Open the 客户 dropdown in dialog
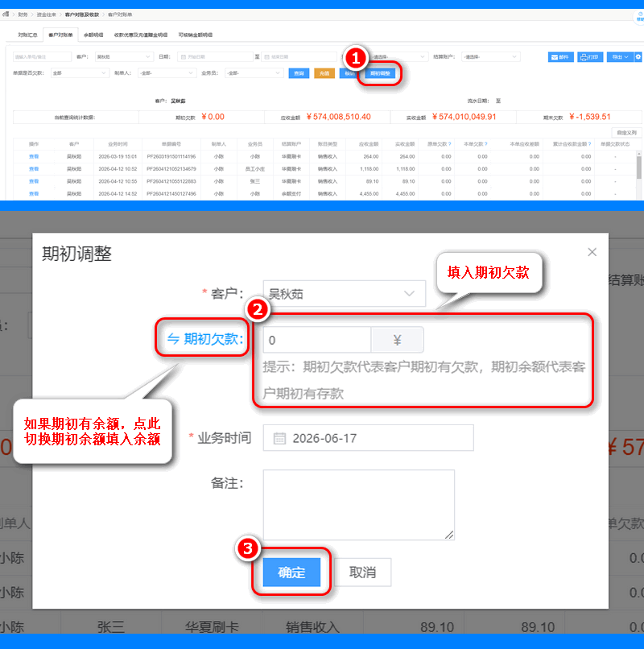The height and width of the screenshot is (649, 644). (344, 294)
